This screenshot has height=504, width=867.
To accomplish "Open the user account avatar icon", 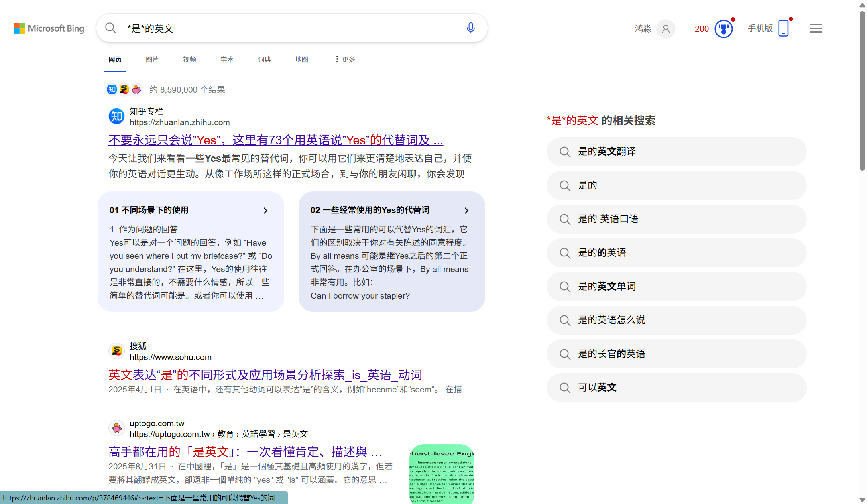I will pyautogui.click(x=666, y=29).
